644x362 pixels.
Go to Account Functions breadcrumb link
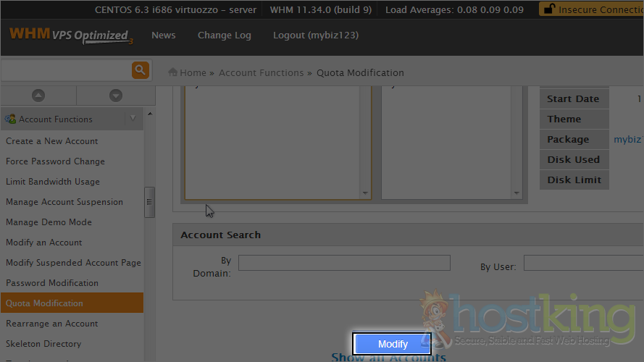261,72
